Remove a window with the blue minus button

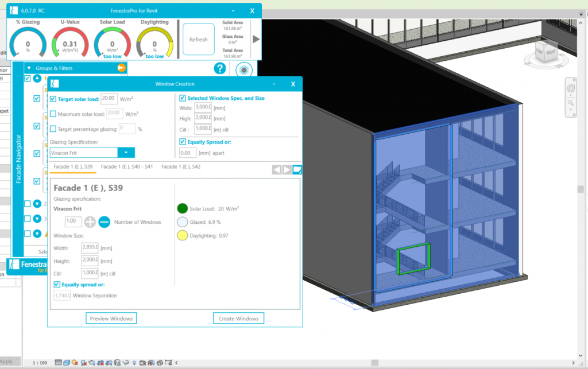[x=105, y=222]
